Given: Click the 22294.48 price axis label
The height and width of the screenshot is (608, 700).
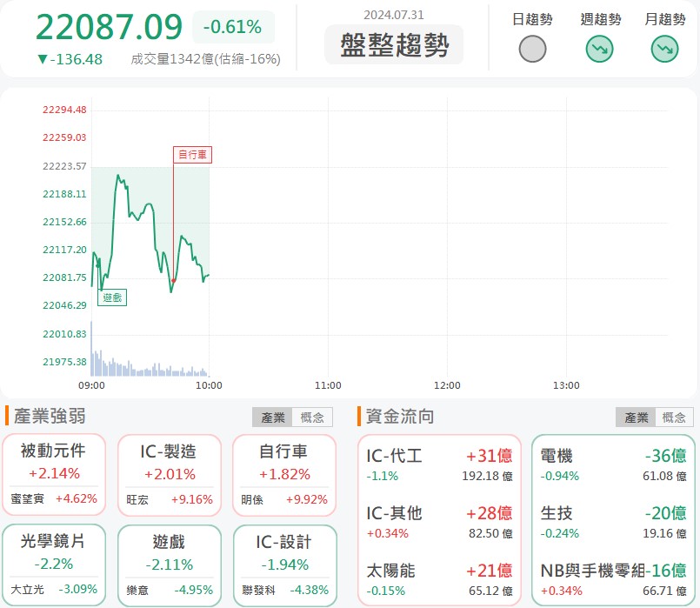Looking at the screenshot, I should [64, 110].
